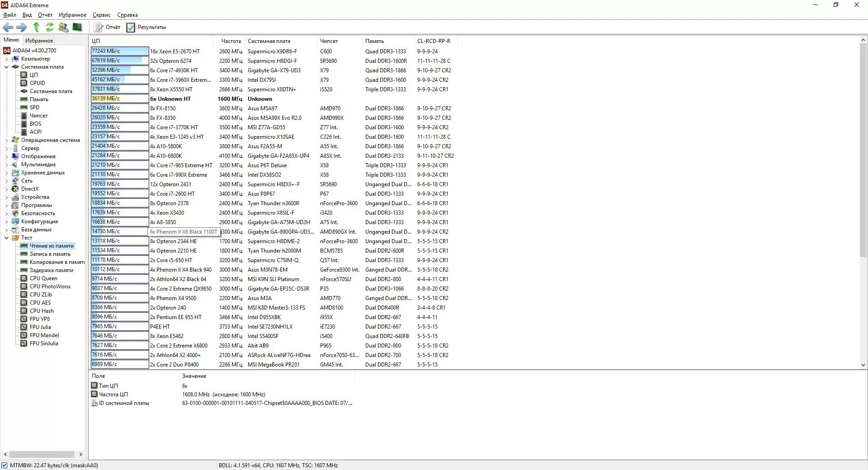The width and height of the screenshot is (868, 470).
Task: Go forward with the right arrow toolbar icon
Action: pyautogui.click(x=22, y=27)
